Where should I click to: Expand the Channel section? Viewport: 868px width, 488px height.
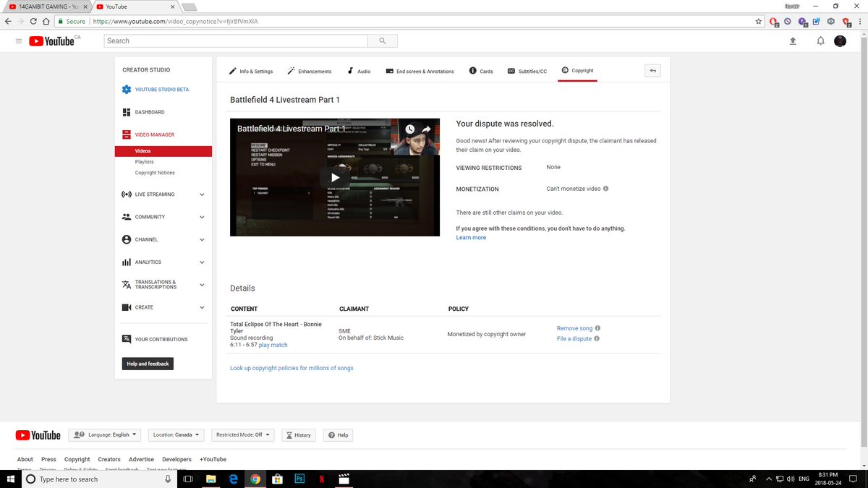click(x=202, y=239)
